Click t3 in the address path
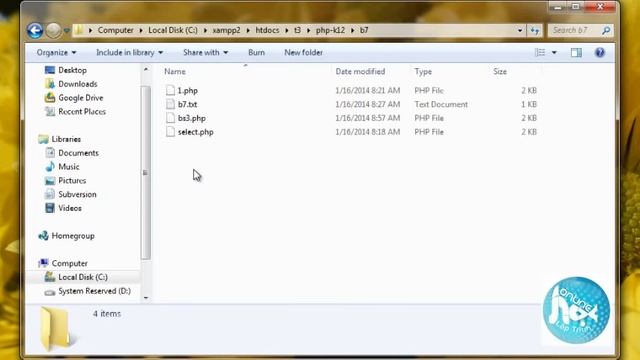 298,30
